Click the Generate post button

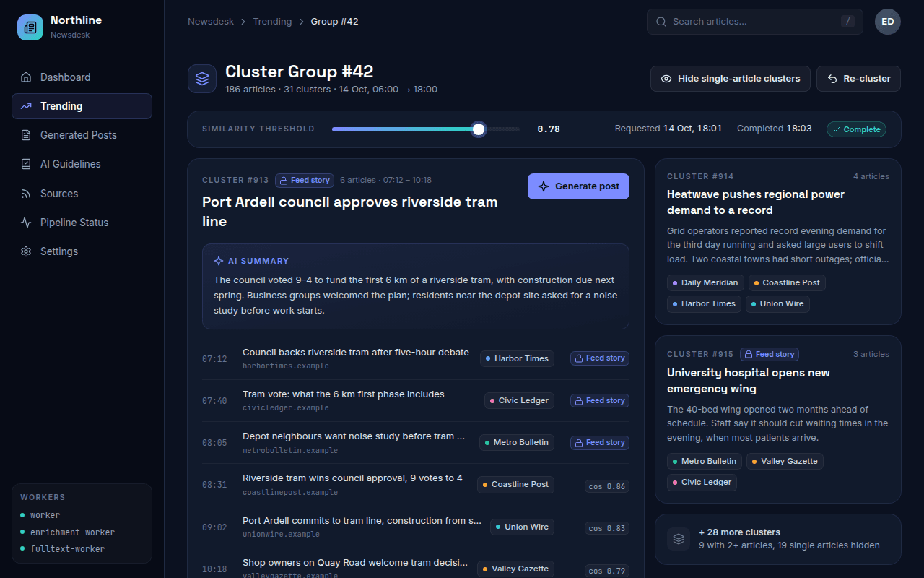click(578, 186)
